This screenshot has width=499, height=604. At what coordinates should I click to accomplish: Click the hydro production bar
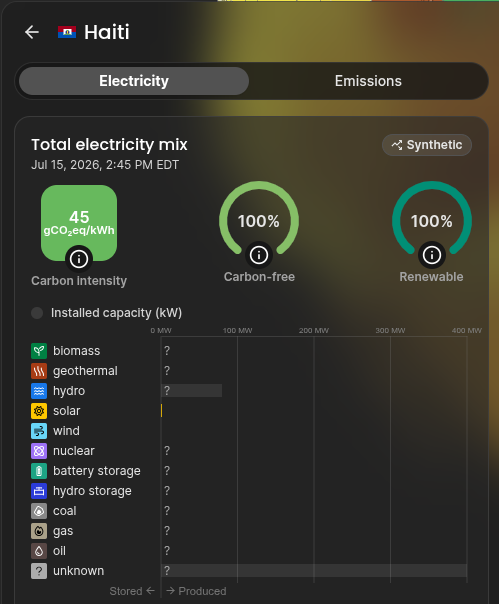coord(192,391)
